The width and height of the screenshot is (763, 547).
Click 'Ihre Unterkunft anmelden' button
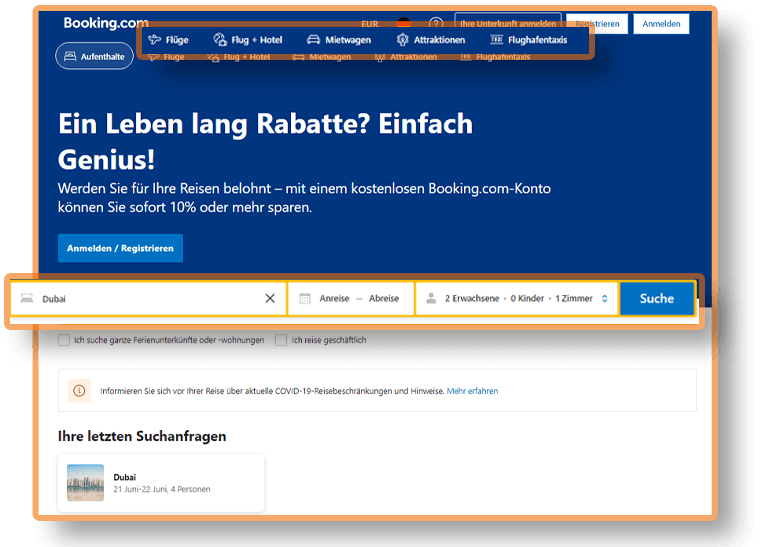[x=508, y=23]
